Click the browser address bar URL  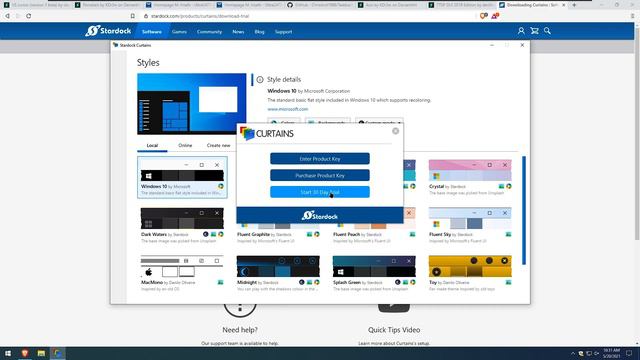[x=200, y=16]
